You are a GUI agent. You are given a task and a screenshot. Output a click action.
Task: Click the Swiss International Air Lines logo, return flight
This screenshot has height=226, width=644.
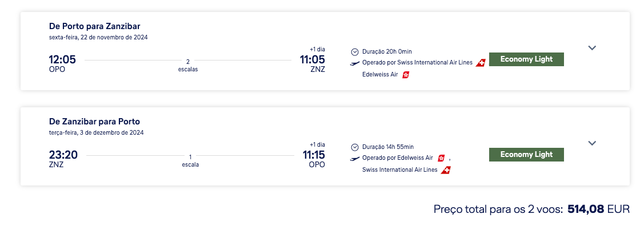pos(446,170)
